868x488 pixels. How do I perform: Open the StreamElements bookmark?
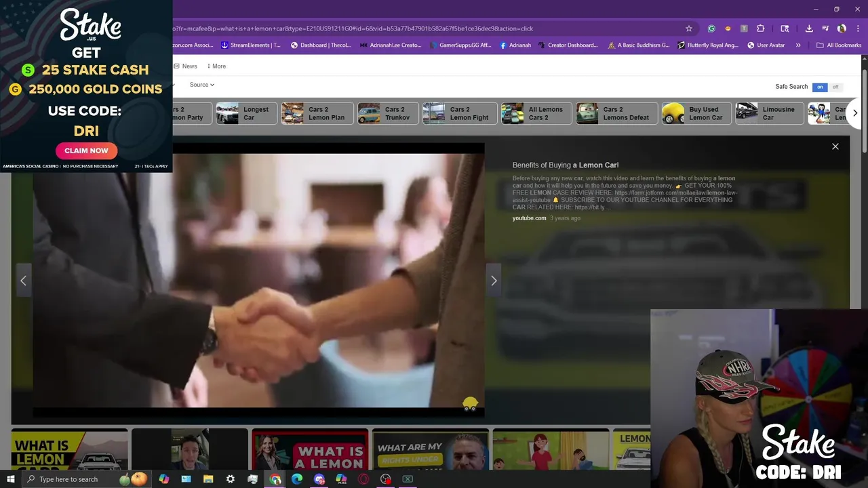251,45
